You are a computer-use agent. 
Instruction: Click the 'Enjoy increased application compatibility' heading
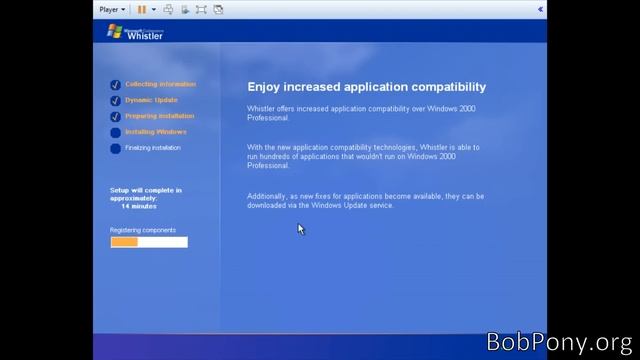tap(367, 87)
